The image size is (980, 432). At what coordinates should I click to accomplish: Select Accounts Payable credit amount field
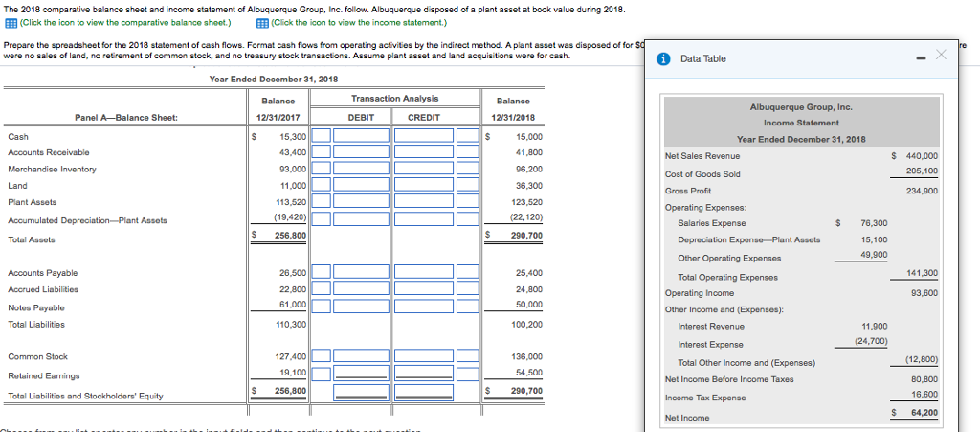pos(424,271)
